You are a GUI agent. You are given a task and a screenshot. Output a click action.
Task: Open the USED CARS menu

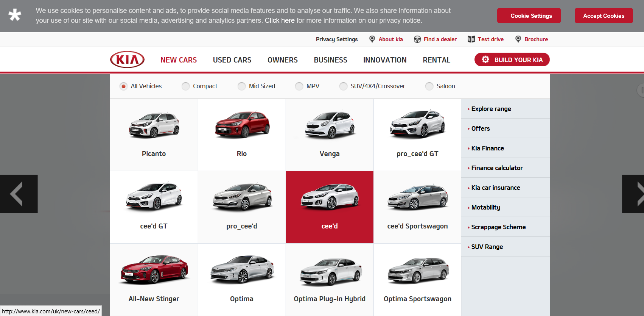pyautogui.click(x=232, y=60)
